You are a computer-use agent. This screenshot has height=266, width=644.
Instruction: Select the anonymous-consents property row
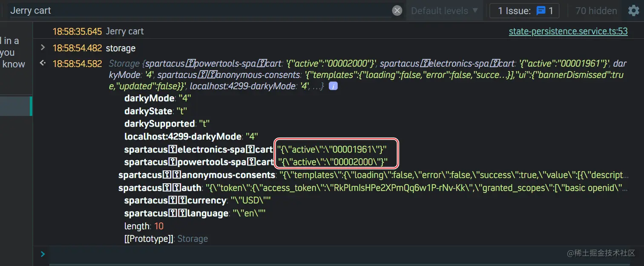pos(373,175)
